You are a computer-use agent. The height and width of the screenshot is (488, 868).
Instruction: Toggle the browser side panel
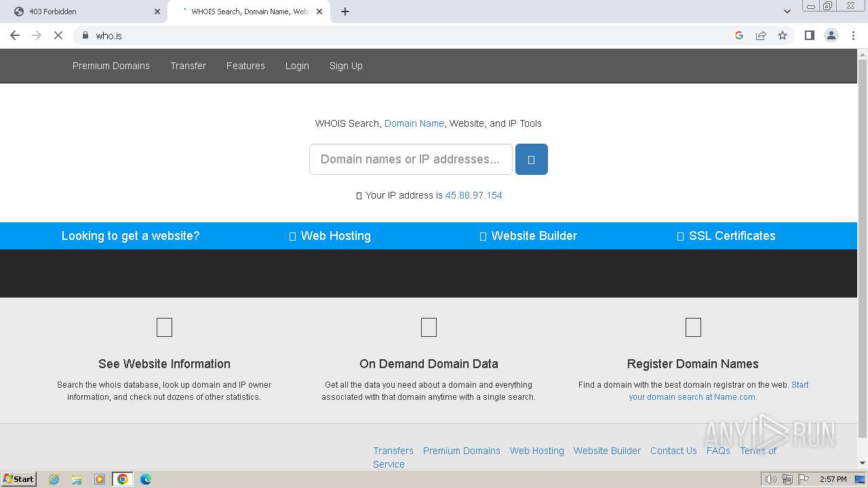[809, 35]
